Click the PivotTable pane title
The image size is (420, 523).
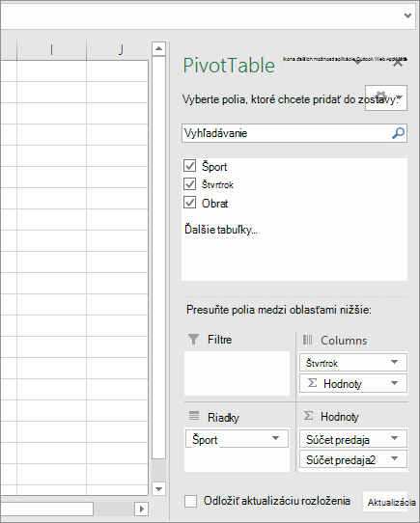pyautogui.click(x=229, y=65)
